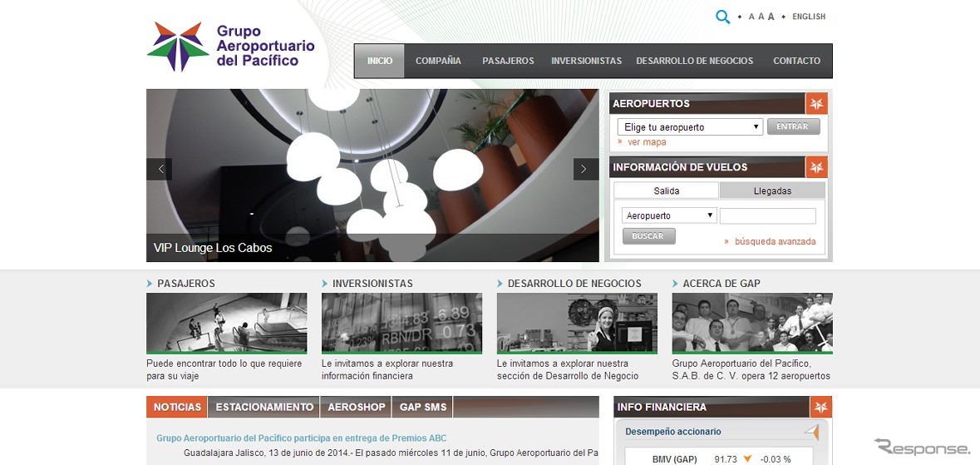Click the paper plane icon in Desempeño accionario
This screenshot has width=980, height=465.
click(x=811, y=432)
